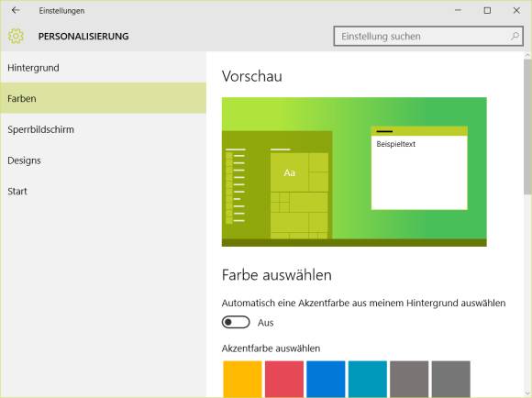
Task: Click the Akzentfarbe auswählen label
Action: click(x=271, y=348)
